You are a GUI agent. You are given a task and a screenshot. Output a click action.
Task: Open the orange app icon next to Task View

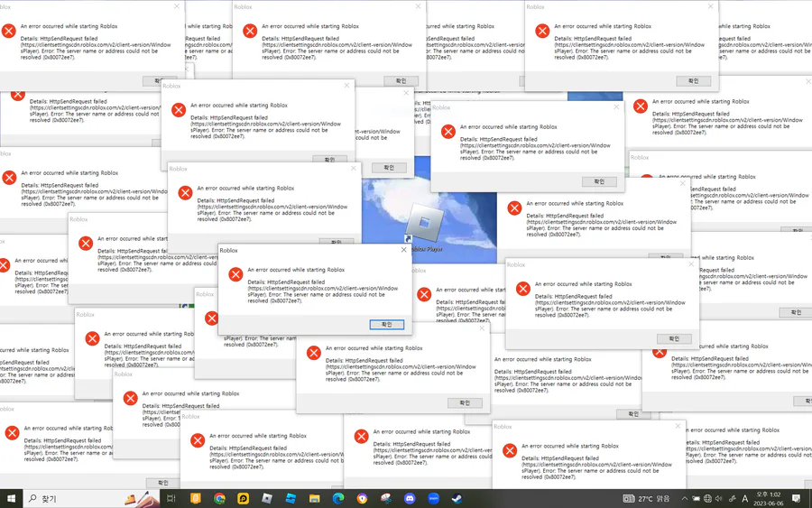(x=195, y=499)
